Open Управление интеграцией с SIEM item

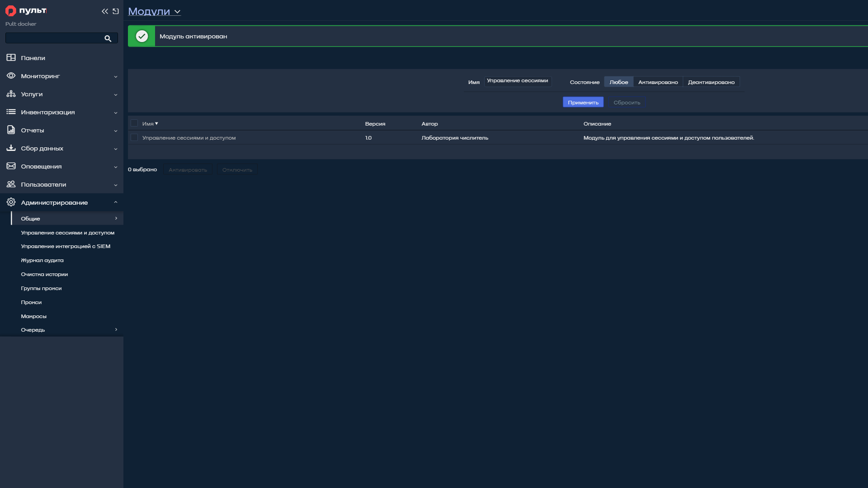coord(66,246)
